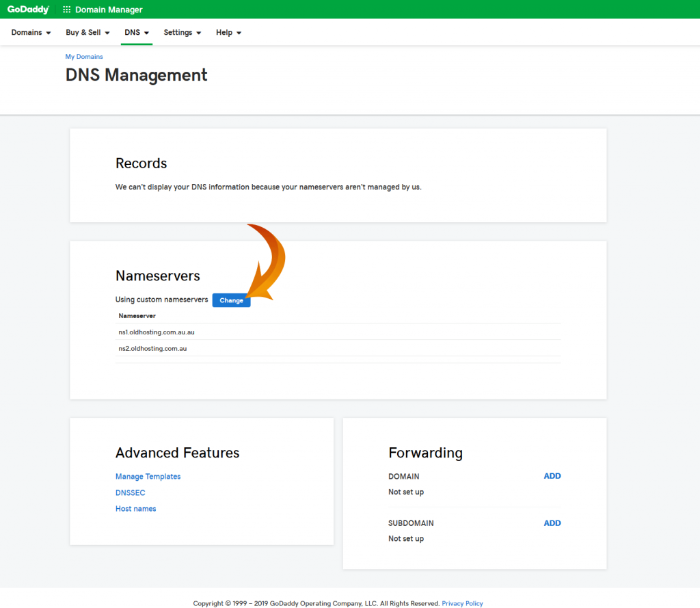The height and width of the screenshot is (608, 700).
Task: Click the DNS Management page heading
Action: (x=136, y=75)
